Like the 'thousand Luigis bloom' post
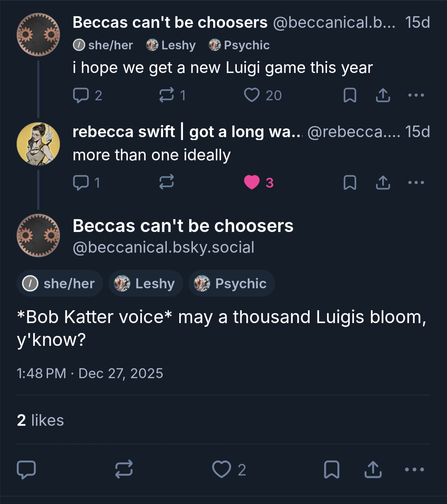The image size is (447, 504). 221,470
